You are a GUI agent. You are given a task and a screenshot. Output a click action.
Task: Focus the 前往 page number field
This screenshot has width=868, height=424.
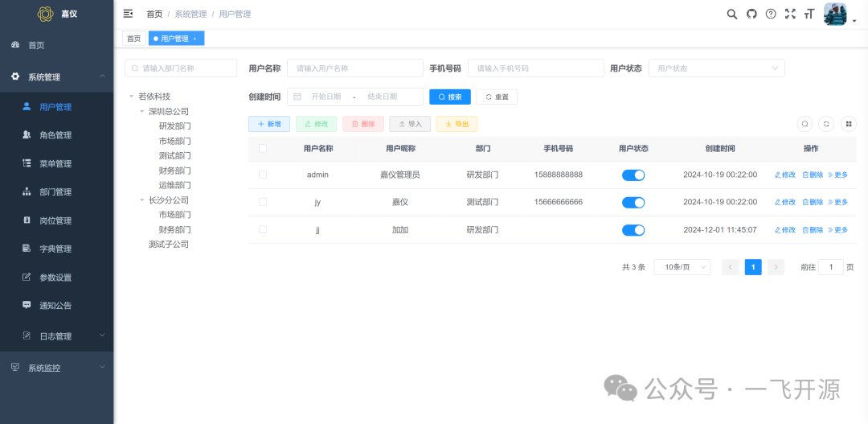pyautogui.click(x=831, y=267)
